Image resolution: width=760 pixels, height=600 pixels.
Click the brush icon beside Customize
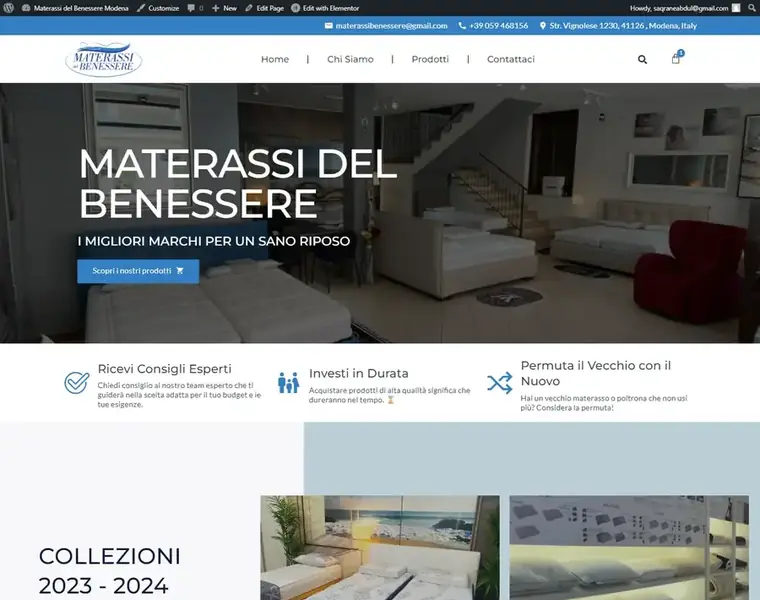point(141,8)
